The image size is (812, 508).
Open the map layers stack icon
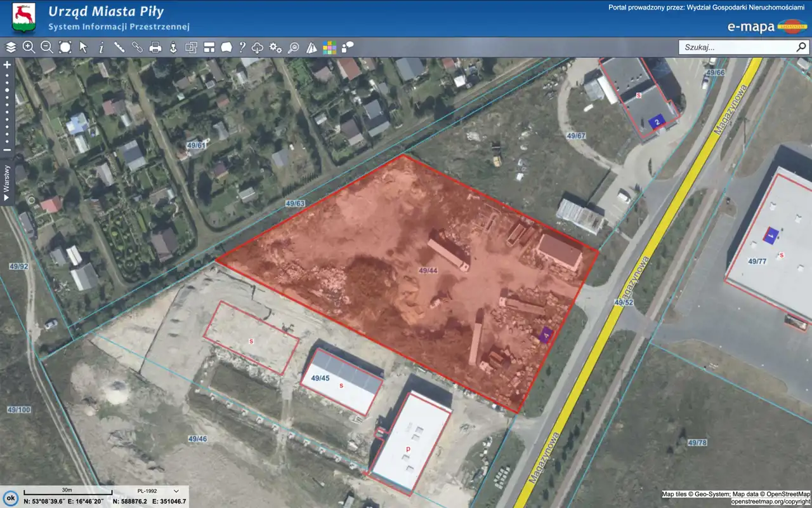[11, 47]
